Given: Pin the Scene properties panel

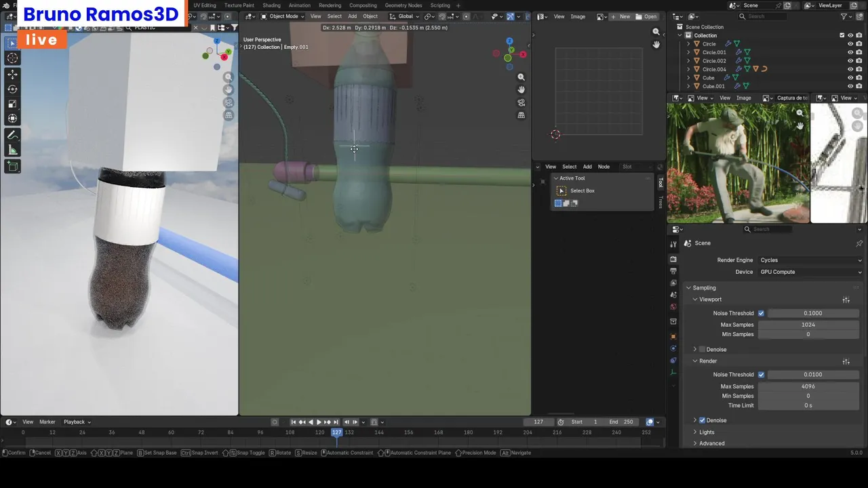Looking at the screenshot, I should coord(859,243).
